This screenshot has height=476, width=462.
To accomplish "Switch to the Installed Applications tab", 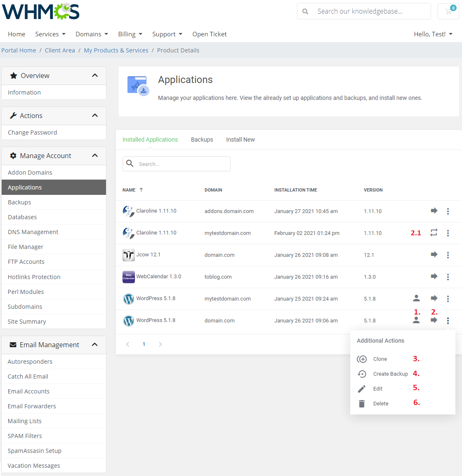I will (150, 140).
